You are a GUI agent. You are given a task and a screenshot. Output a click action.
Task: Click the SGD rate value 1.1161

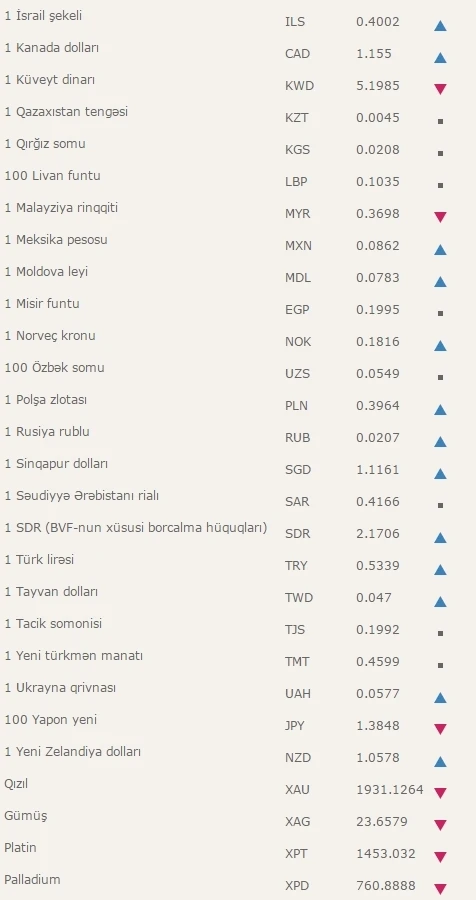(378, 470)
